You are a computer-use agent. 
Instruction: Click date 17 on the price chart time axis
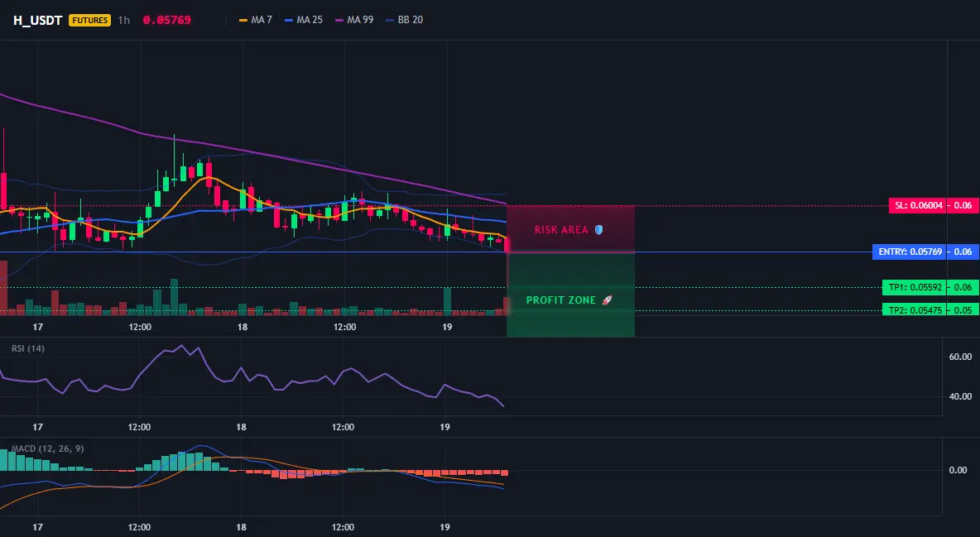point(37,327)
